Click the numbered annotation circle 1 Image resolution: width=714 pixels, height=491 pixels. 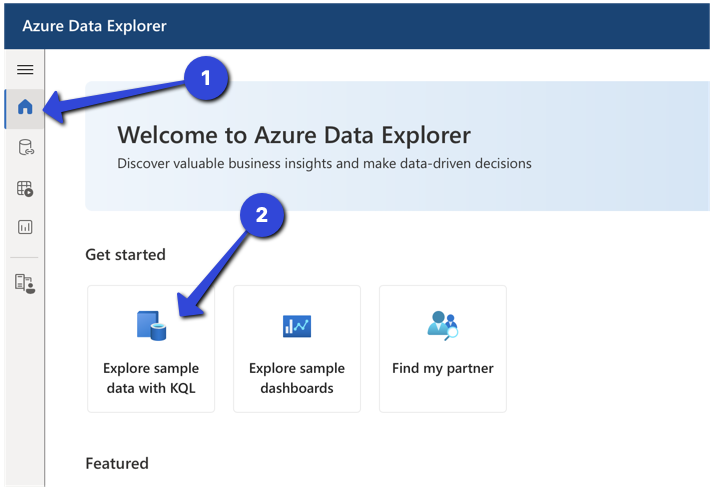pyautogui.click(x=206, y=78)
